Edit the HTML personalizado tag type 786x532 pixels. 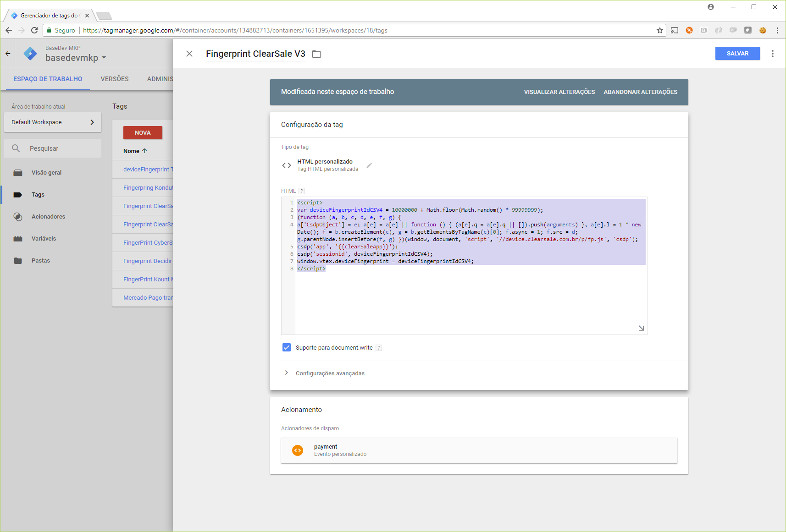point(369,166)
